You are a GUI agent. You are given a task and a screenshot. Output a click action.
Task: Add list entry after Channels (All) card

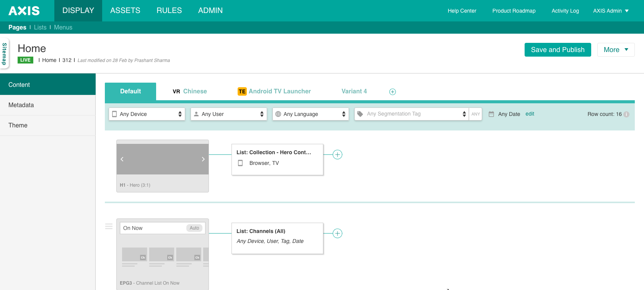tap(337, 233)
